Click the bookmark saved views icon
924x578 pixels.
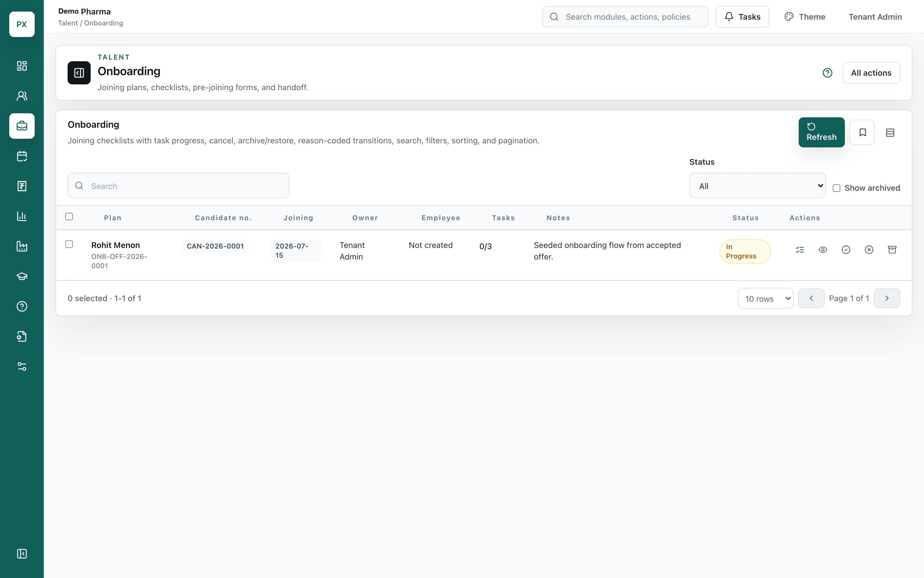862,132
